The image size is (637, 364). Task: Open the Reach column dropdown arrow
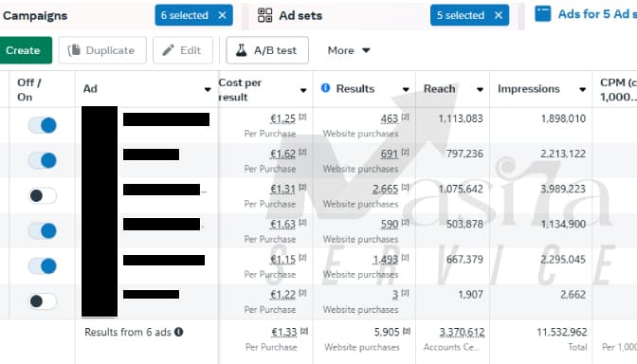(x=480, y=89)
